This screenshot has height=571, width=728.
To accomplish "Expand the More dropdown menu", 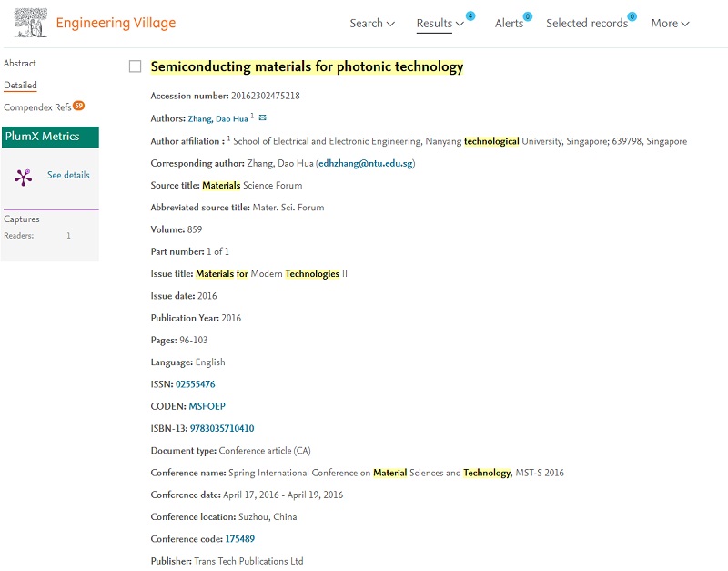I will click(670, 24).
